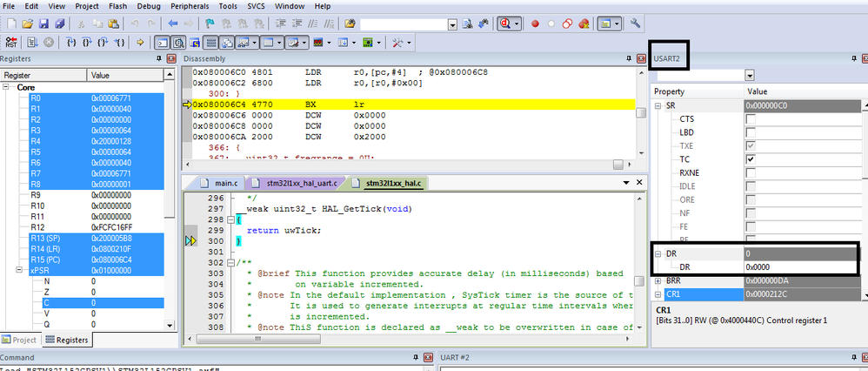The image size is (868, 371).
Task: Collapse the xPSR register node
Action: pyautogui.click(x=20, y=271)
